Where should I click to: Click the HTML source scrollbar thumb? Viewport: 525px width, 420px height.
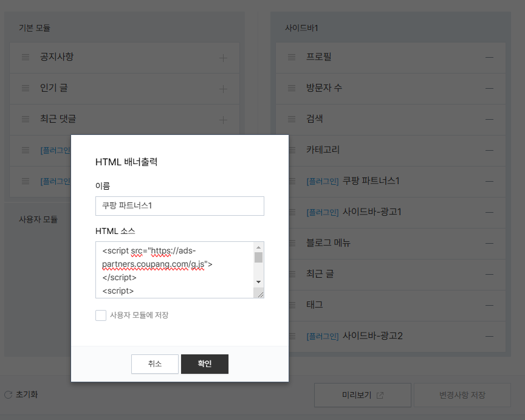click(x=258, y=257)
